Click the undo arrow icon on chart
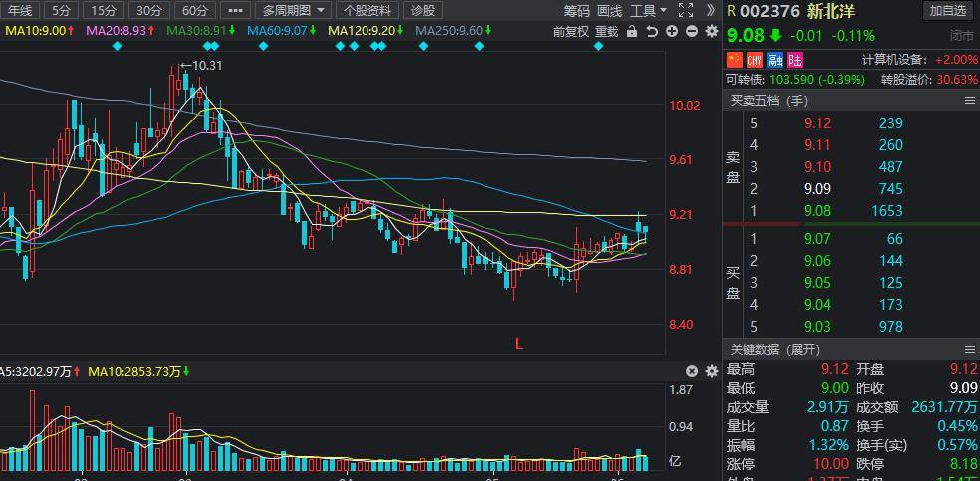The height and width of the screenshot is (481, 980). 652,31
